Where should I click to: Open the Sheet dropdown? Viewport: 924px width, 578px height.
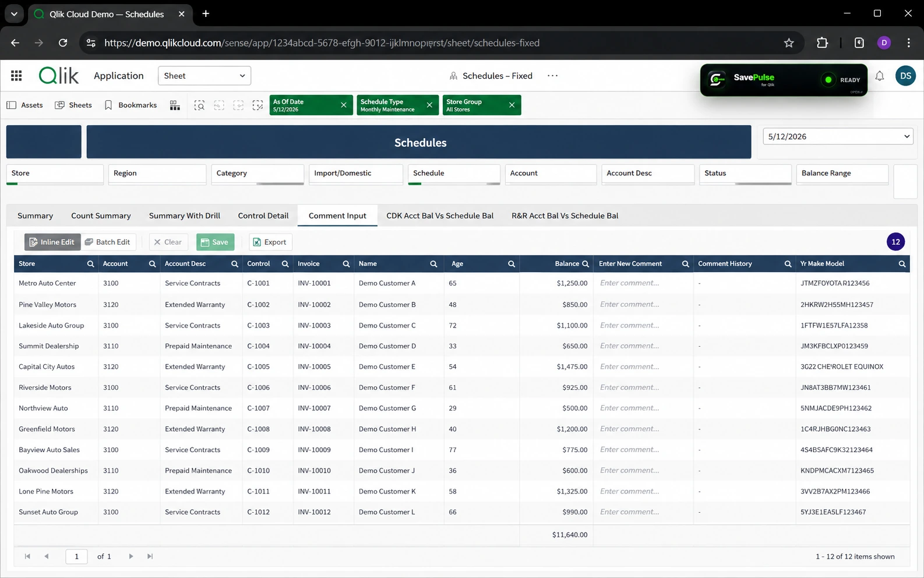click(204, 76)
